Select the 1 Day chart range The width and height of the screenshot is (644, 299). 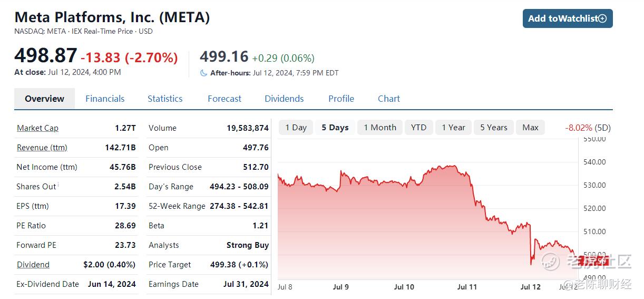coord(296,128)
